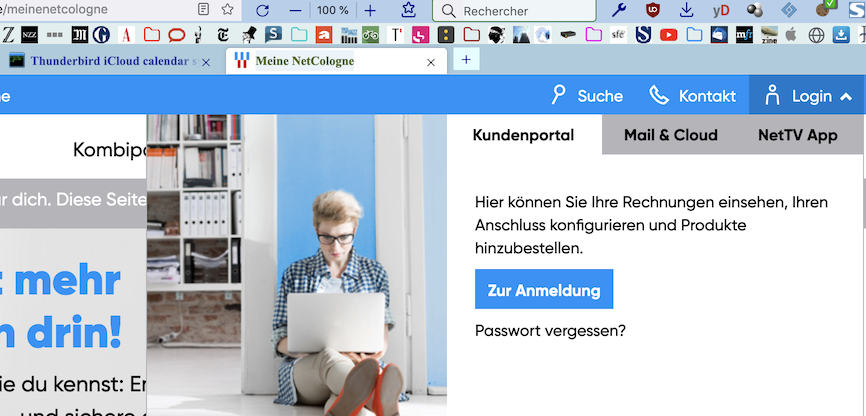Screen dimensions: 866x416
Task: Open the red speech bubble bookmark
Action: pyautogui.click(x=176, y=35)
